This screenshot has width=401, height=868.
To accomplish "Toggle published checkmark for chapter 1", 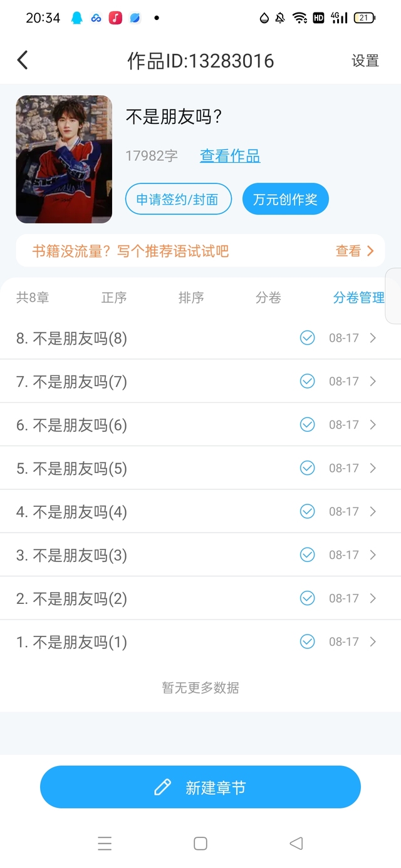I will click(307, 641).
